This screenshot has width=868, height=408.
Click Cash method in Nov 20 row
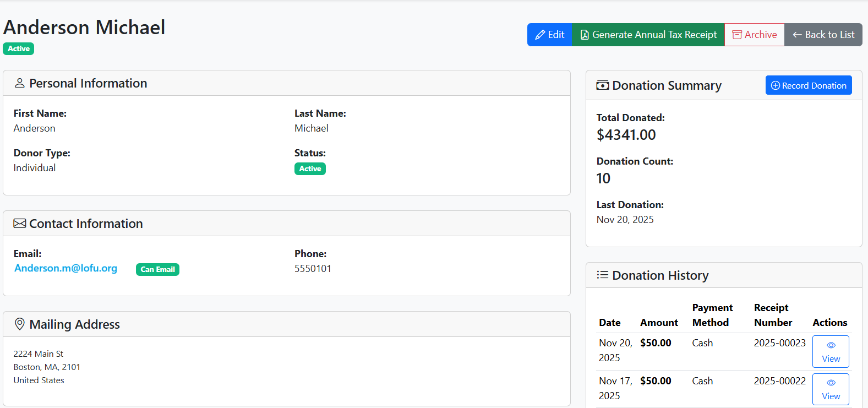[x=702, y=343]
